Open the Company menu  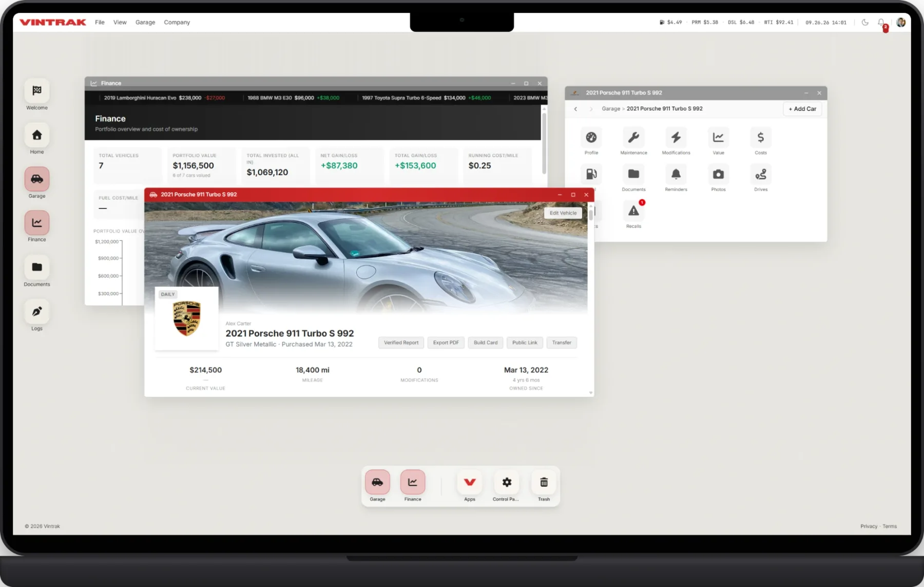point(177,22)
